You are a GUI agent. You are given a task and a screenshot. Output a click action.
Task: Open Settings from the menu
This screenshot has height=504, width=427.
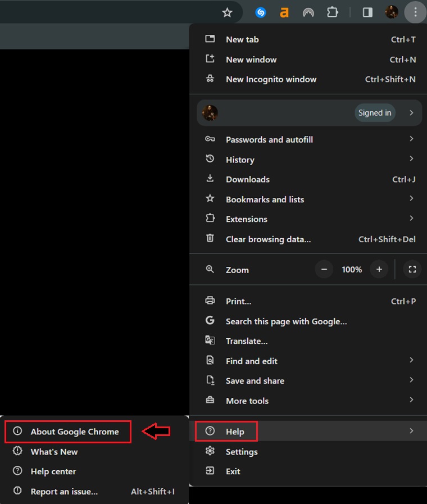click(x=242, y=452)
